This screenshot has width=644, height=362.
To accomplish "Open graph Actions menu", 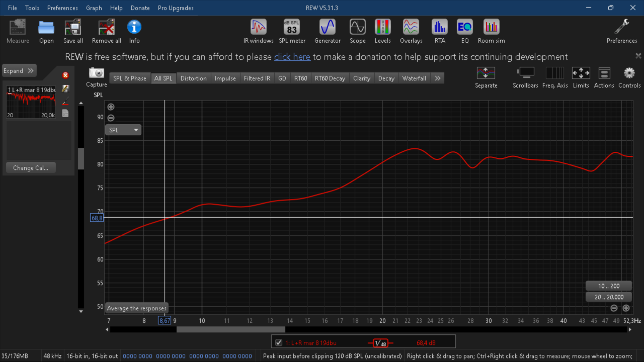I will click(x=604, y=77).
